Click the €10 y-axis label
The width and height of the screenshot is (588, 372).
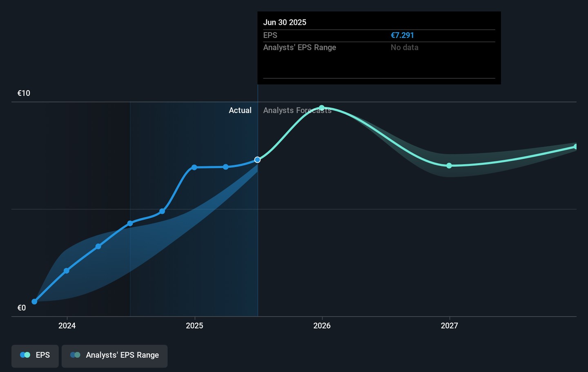tap(24, 93)
